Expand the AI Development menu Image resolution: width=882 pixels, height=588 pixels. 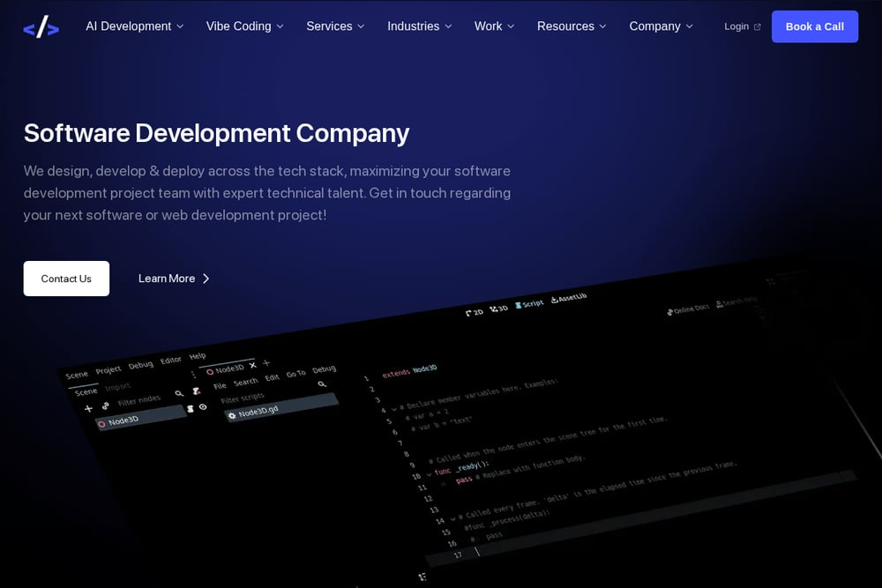134,26
